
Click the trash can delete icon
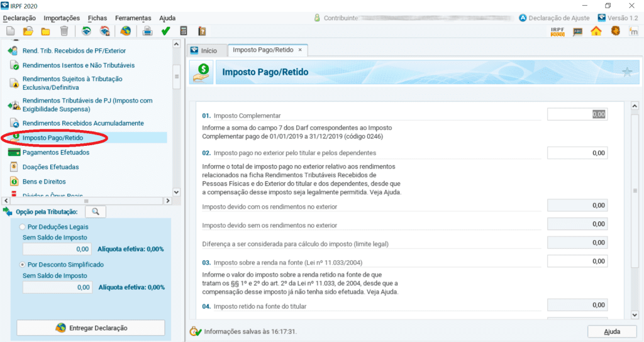point(64,31)
